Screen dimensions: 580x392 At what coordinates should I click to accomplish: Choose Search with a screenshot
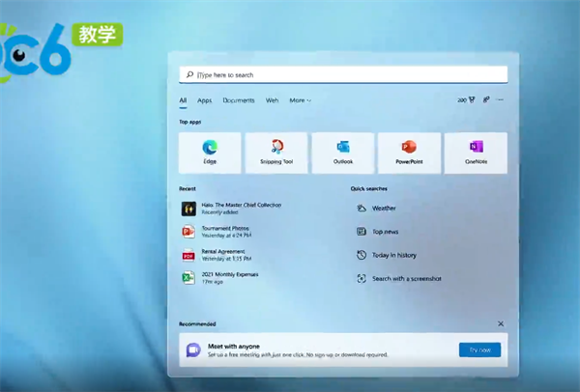(406, 278)
